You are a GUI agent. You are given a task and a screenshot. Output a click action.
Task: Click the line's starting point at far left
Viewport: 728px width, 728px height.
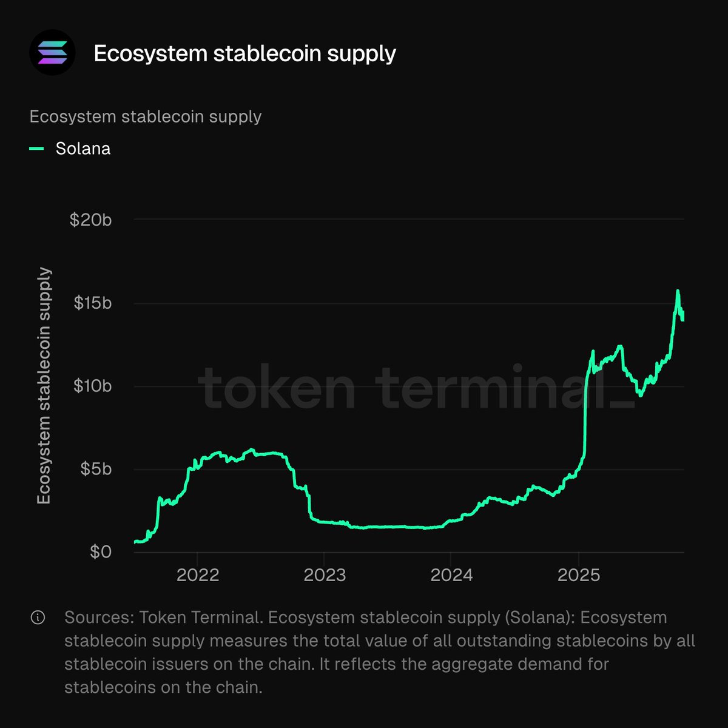coord(135,542)
